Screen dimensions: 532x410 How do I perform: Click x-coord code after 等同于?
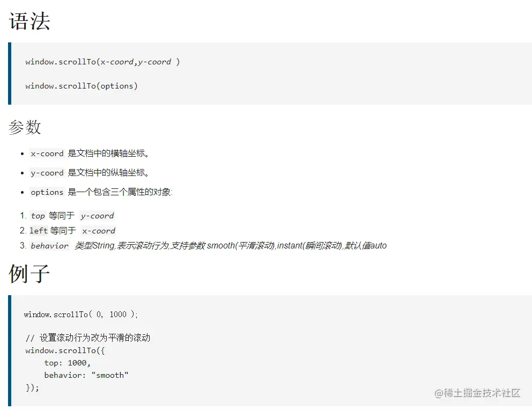coord(99,231)
